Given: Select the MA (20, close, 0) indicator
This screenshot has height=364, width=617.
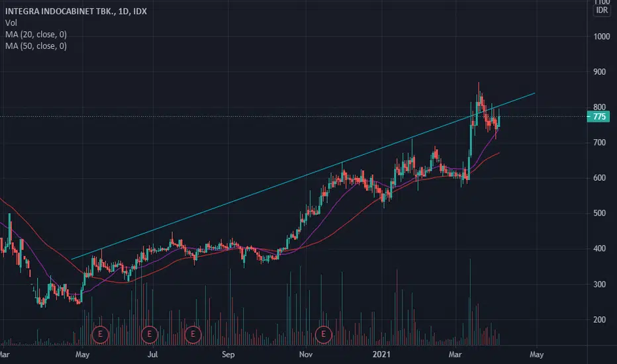Looking at the screenshot, I should click(x=36, y=34).
